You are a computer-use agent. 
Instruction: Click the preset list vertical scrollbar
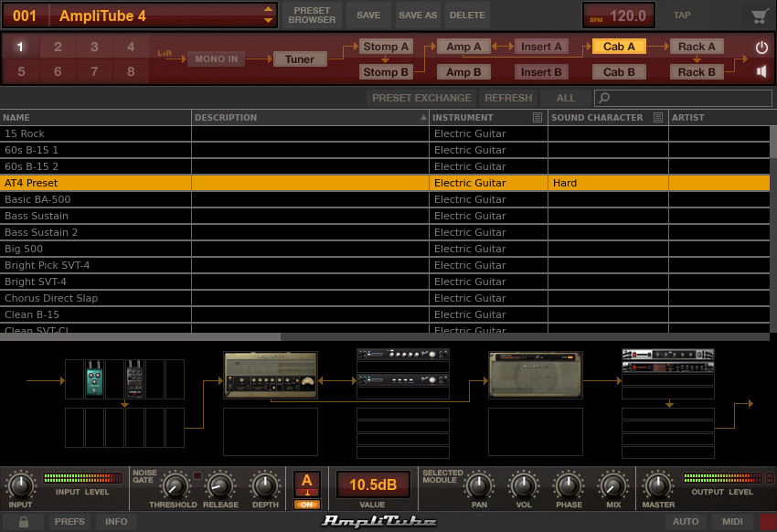point(773,141)
